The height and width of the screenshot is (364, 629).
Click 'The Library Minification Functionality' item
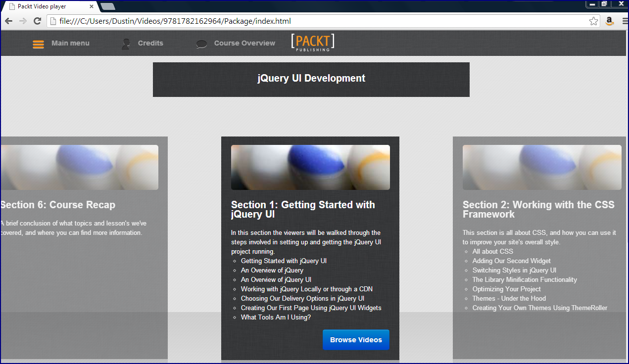click(x=525, y=279)
